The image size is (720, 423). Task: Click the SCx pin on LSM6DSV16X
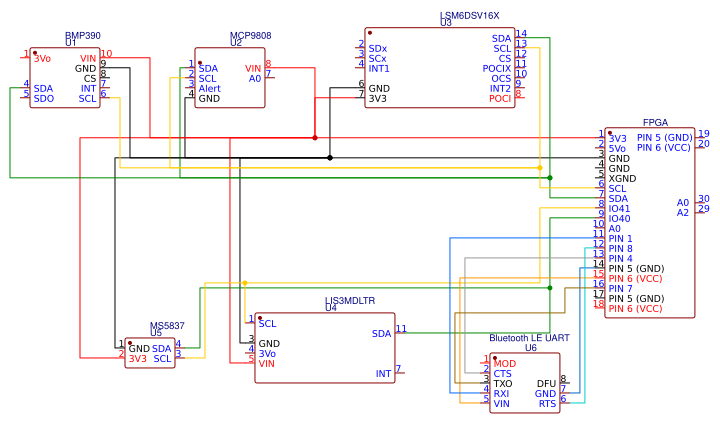tap(377, 58)
